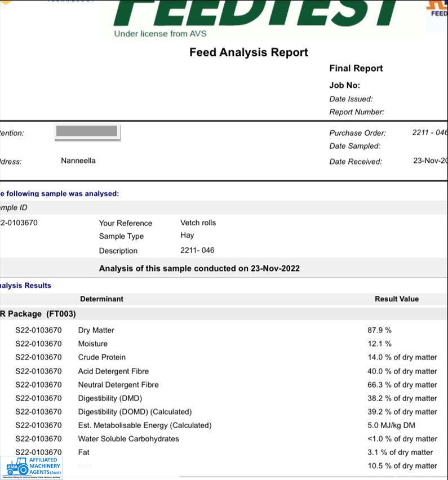The image size is (448, 480).
Task: Click the 'Report Number:' label
Action: pyautogui.click(x=357, y=112)
